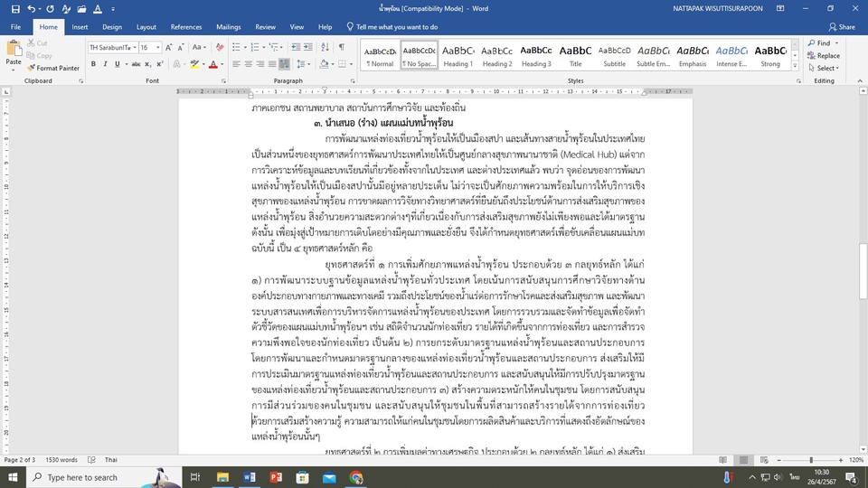868x488 pixels.
Task: Click the Redo button
Action: (51, 9)
